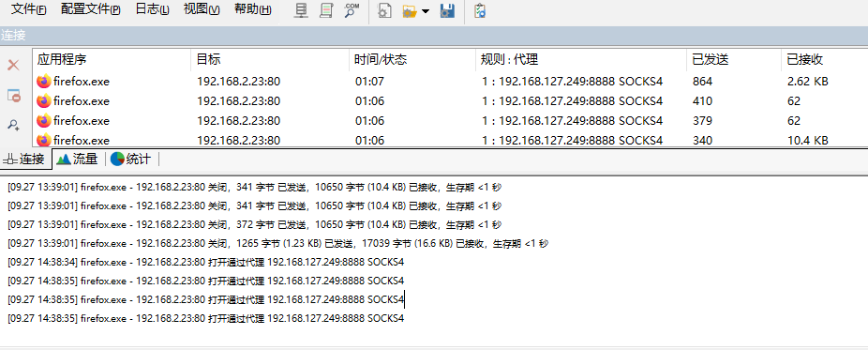Click the 10.4 KB received cell in table
Viewport: 868px width, 350px height.
(808, 140)
